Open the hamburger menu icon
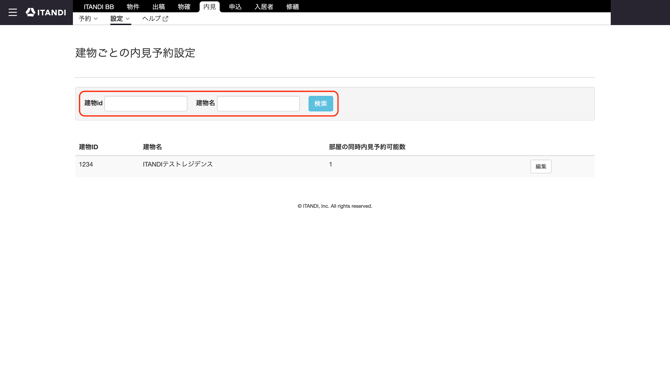The width and height of the screenshot is (670, 380). tap(13, 12)
